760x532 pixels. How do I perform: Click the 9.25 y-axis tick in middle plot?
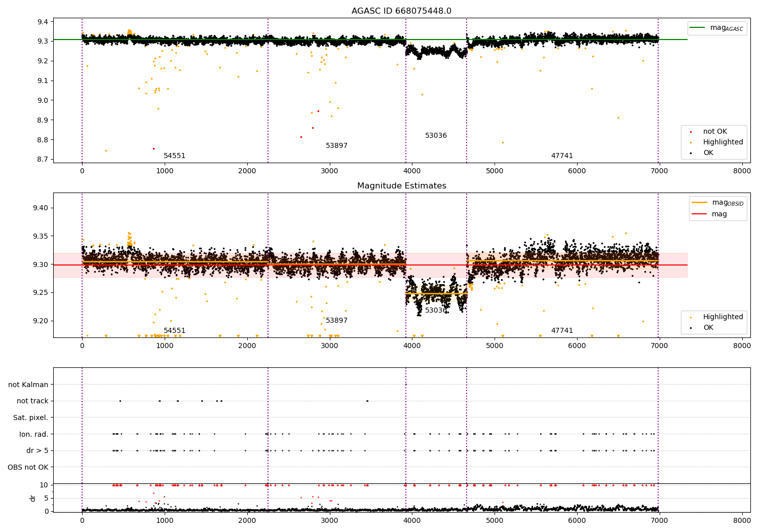click(41, 293)
